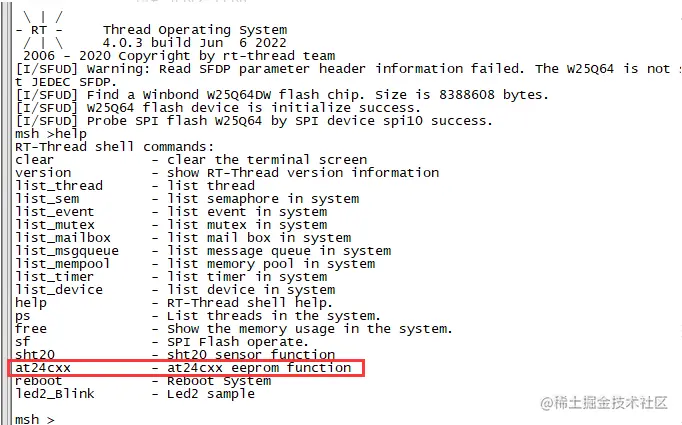Click the list_timer command name
Viewport: 682px width, 425px height.
coord(54,277)
